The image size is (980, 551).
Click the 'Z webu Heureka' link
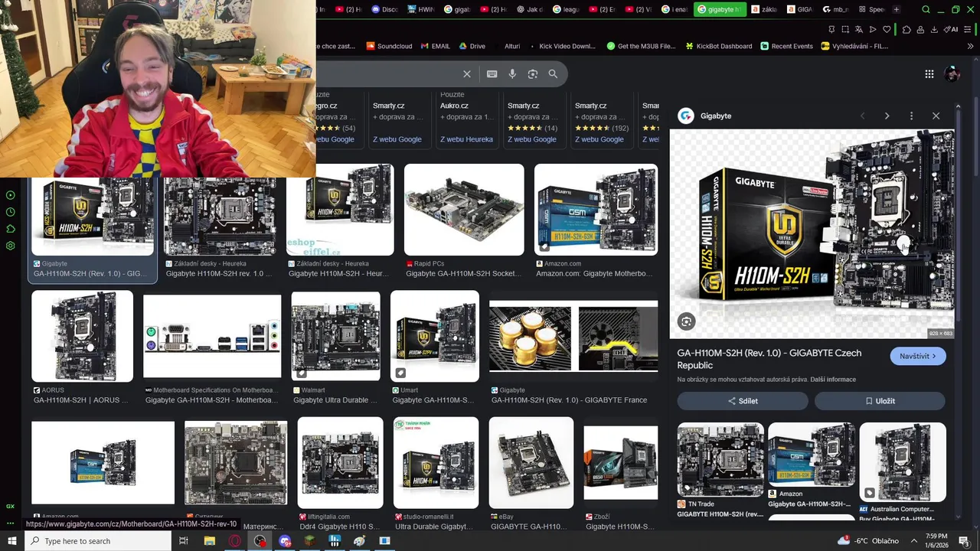(466, 139)
